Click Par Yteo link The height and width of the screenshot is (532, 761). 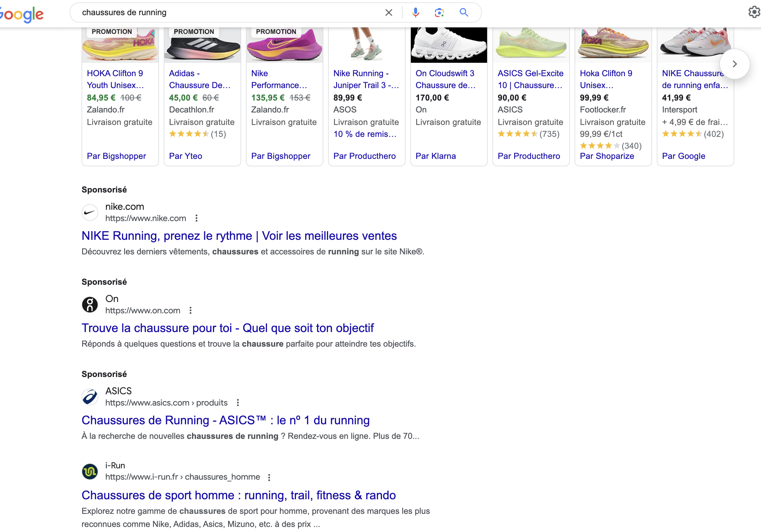(x=185, y=156)
